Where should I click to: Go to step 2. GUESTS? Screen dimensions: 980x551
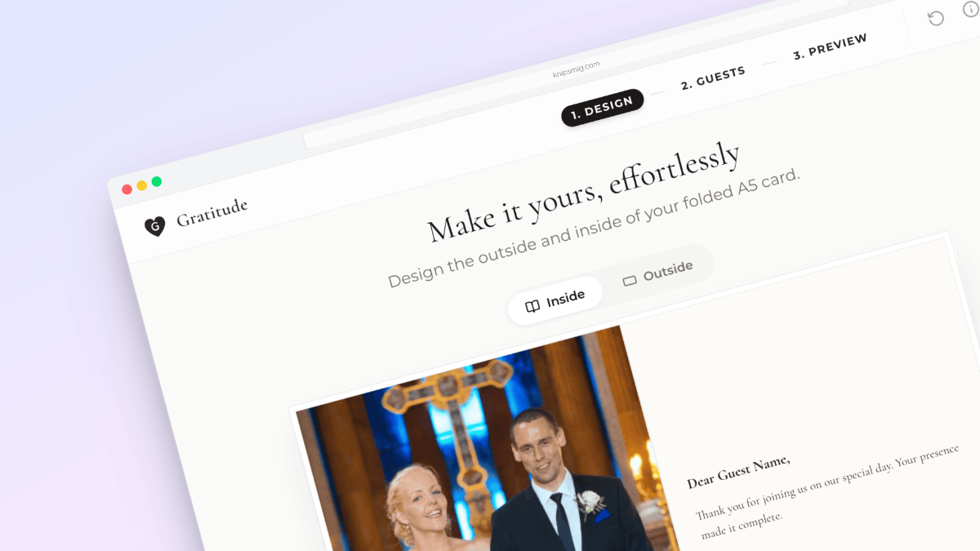pyautogui.click(x=713, y=78)
